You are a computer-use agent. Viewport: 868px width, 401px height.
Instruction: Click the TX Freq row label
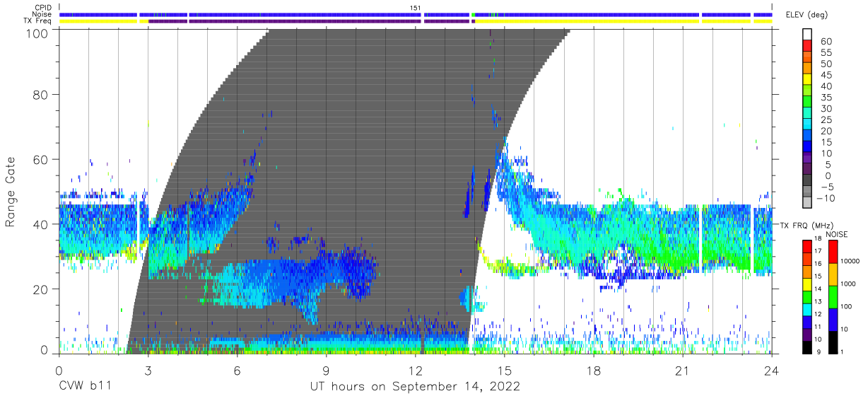tap(38, 21)
